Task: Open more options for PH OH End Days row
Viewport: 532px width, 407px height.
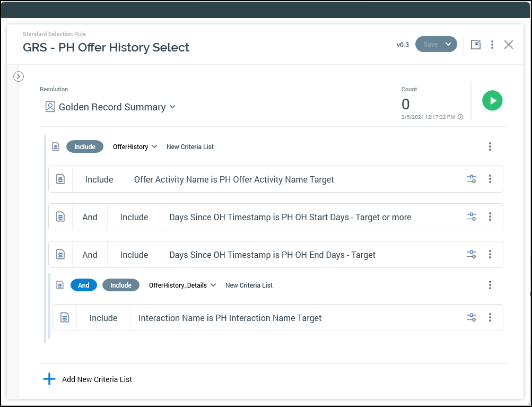Action: coord(490,255)
